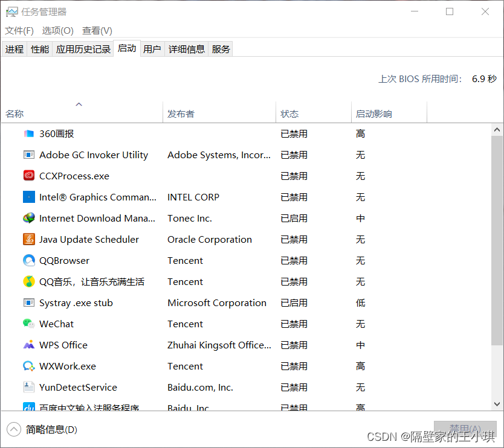Select the WXWork.exe entry name
Viewport: 504px width, 448px height.
click(68, 366)
